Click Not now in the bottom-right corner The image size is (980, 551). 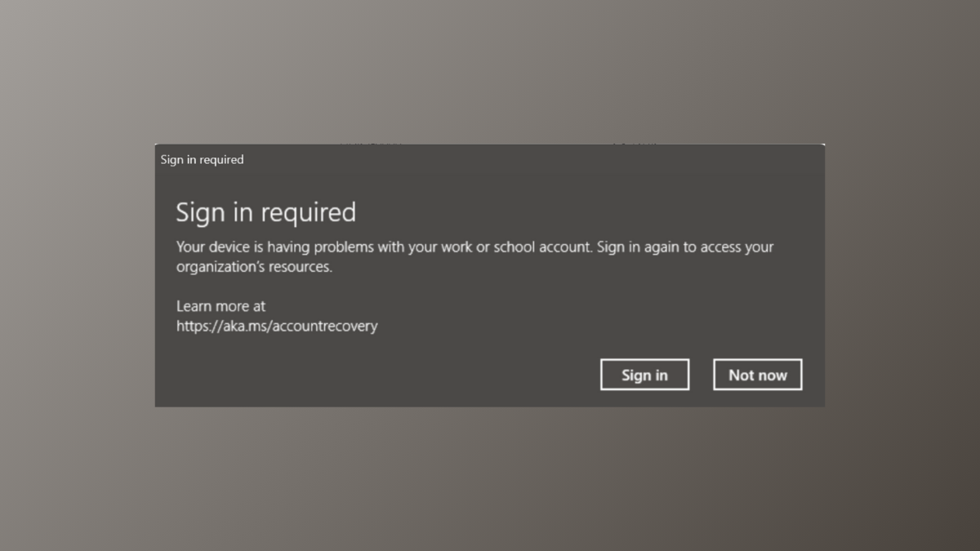point(757,374)
